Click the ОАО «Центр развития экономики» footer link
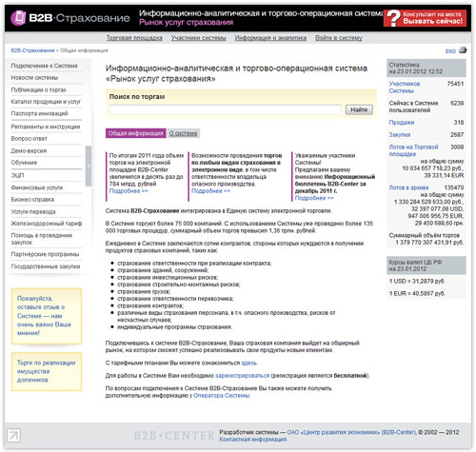This screenshot has width=476, height=452. (x=351, y=432)
